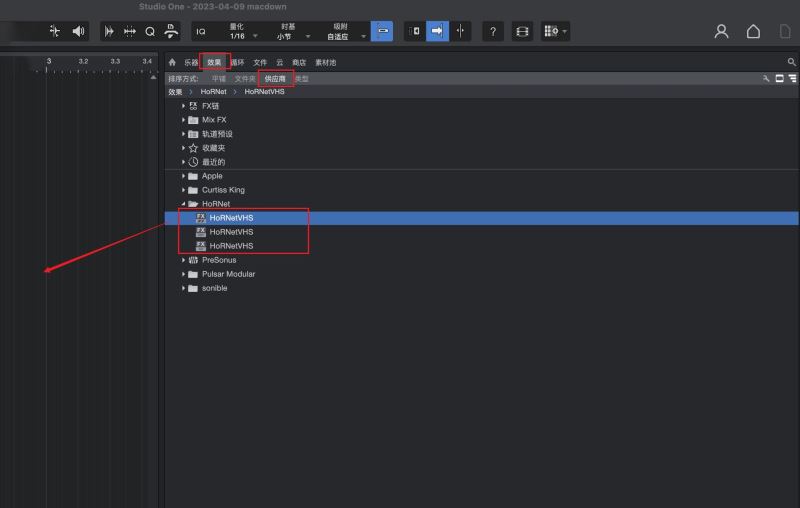Click HoRNetVHS in the breadcrumb path
800x508 pixels.
coord(264,92)
